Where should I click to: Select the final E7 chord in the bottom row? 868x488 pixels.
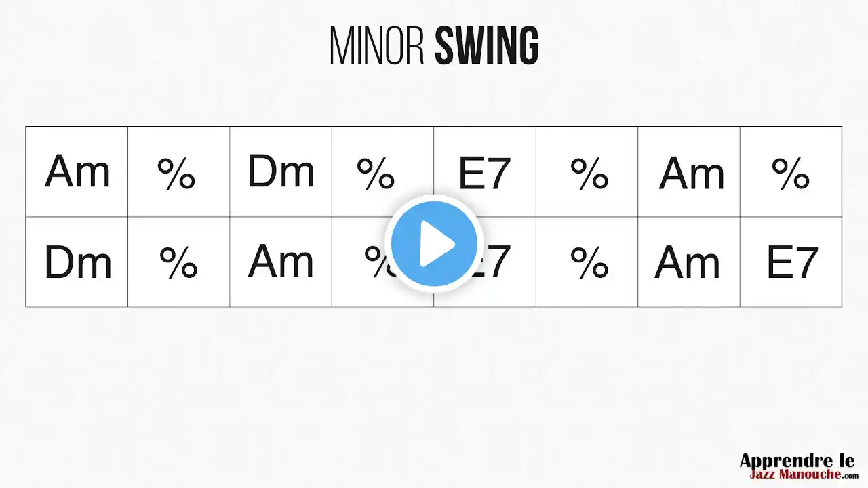point(792,263)
